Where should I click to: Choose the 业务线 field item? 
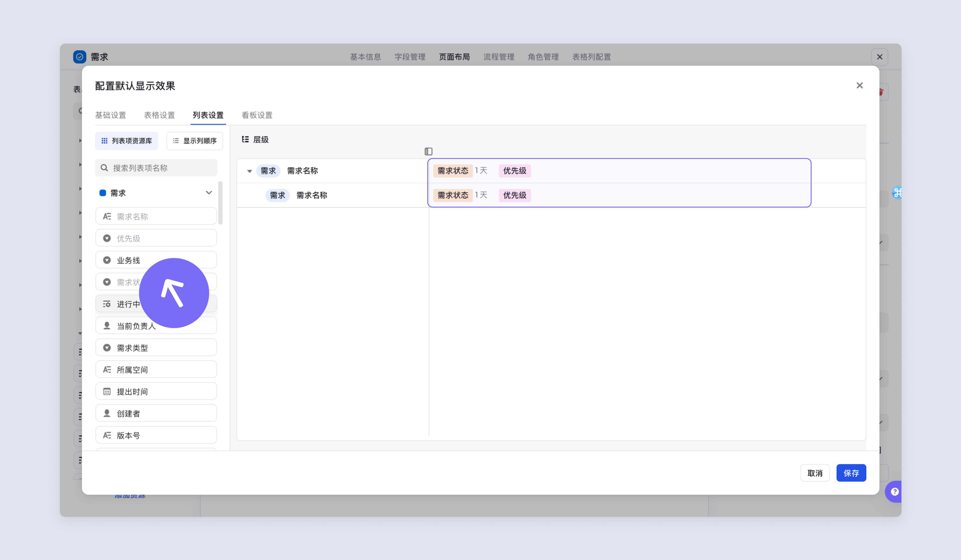pos(156,260)
